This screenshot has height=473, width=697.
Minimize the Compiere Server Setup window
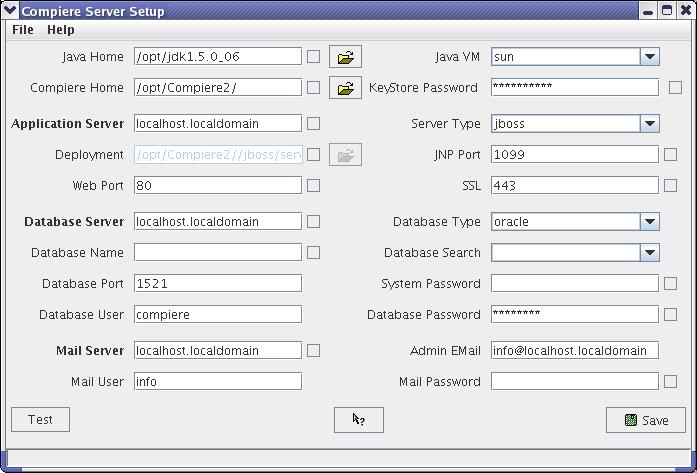pos(648,11)
